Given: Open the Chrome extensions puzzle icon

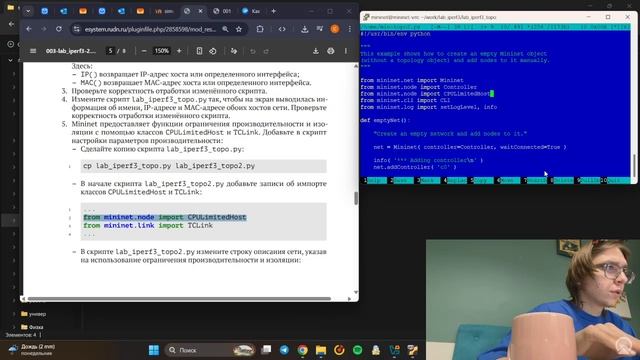Looking at the screenshot, I should [260, 29].
